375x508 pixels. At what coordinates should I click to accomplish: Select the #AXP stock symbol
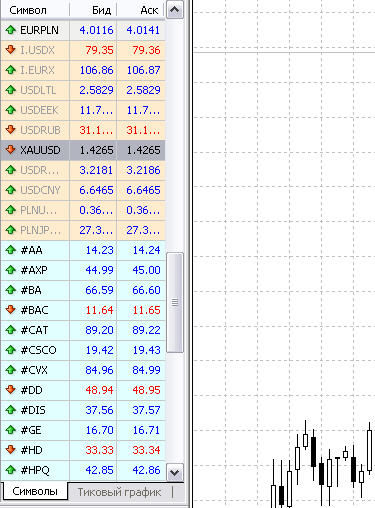click(x=34, y=270)
